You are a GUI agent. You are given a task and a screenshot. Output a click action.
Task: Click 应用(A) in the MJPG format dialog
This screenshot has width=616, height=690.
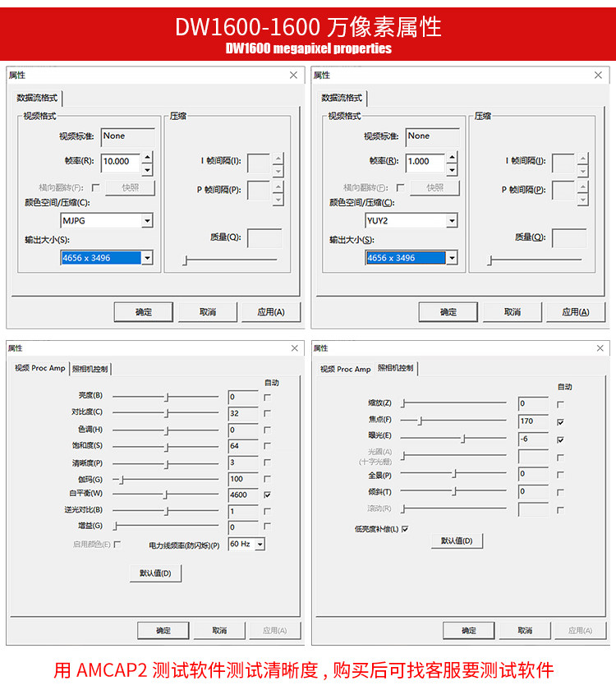pyautogui.click(x=271, y=312)
